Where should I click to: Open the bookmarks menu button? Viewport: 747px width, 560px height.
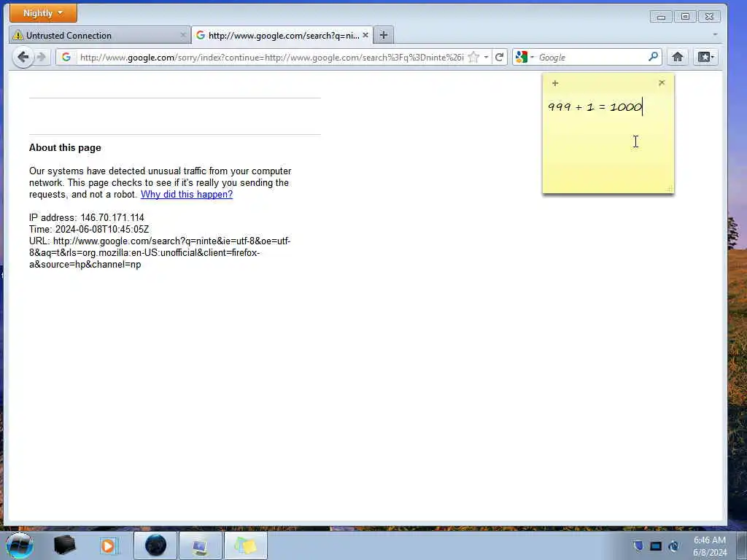coord(705,58)
